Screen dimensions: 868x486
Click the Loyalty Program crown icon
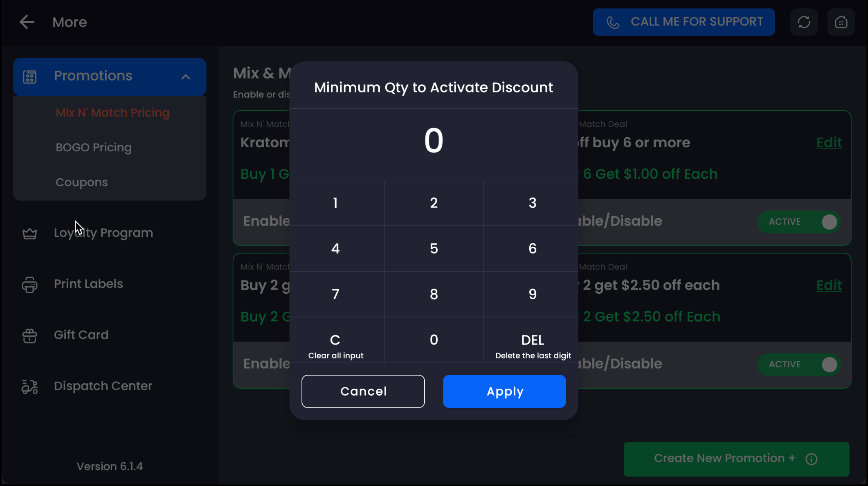click(x=29, y=234)
